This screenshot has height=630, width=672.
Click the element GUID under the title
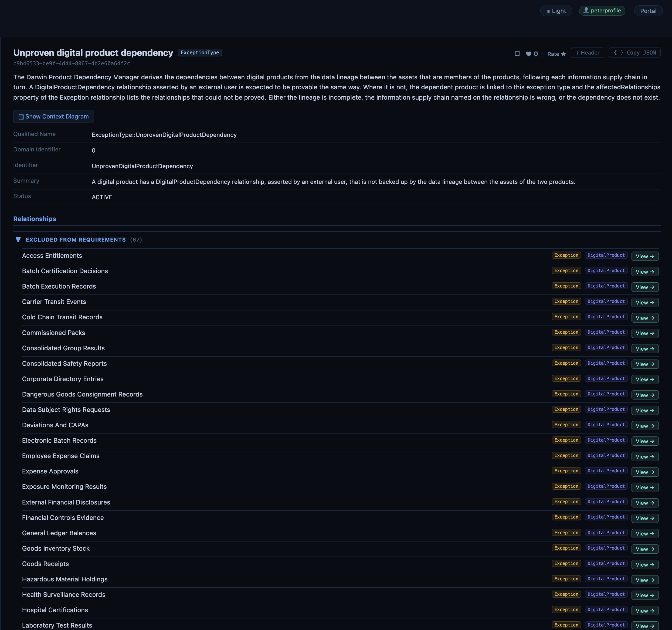coord(72,63)
